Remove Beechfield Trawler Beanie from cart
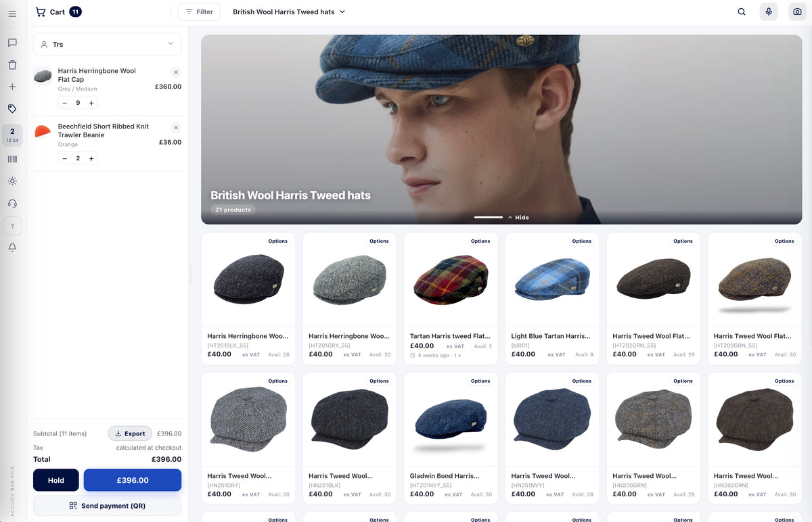812x522 pixels. 176,128
